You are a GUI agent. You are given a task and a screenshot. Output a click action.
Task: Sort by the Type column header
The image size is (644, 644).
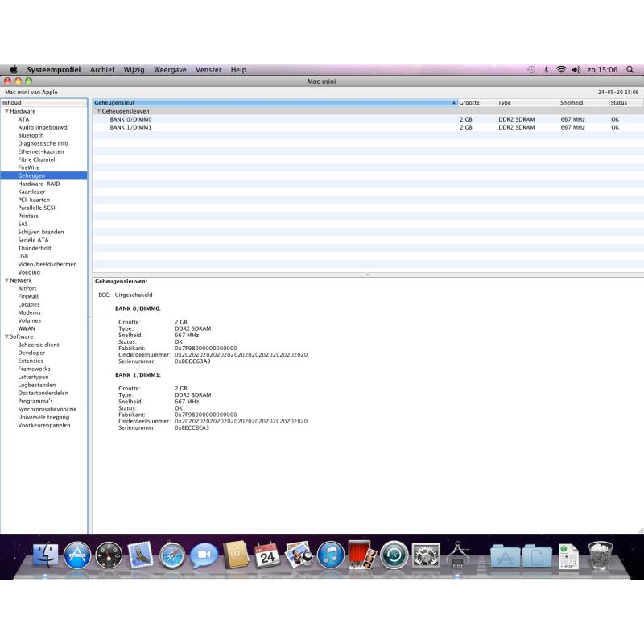527,103
